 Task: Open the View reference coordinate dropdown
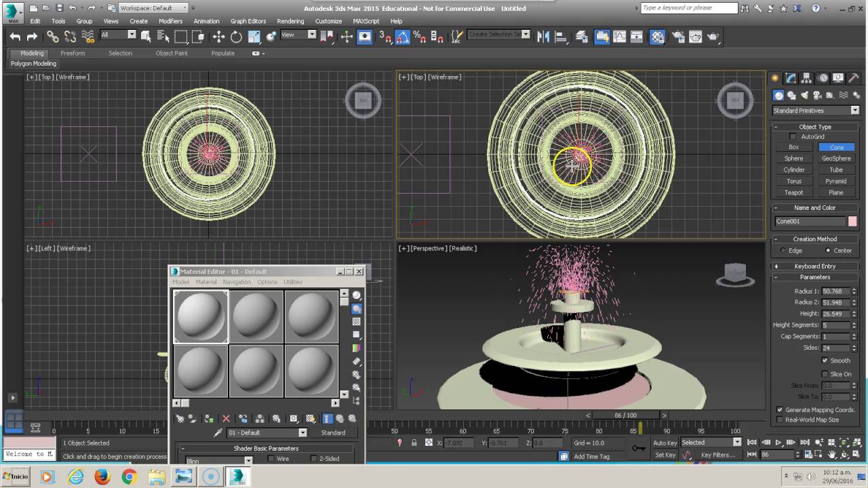click(298, 35)
